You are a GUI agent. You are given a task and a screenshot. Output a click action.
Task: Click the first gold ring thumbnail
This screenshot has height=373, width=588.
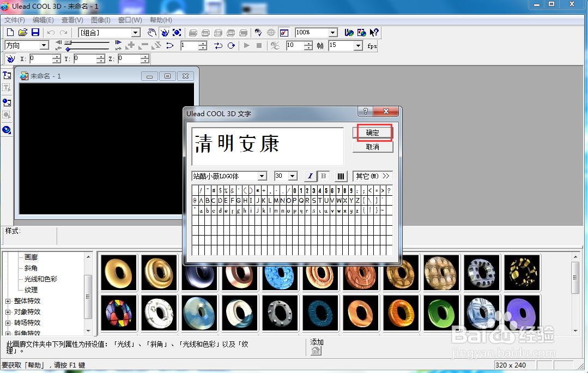(118, 273)
